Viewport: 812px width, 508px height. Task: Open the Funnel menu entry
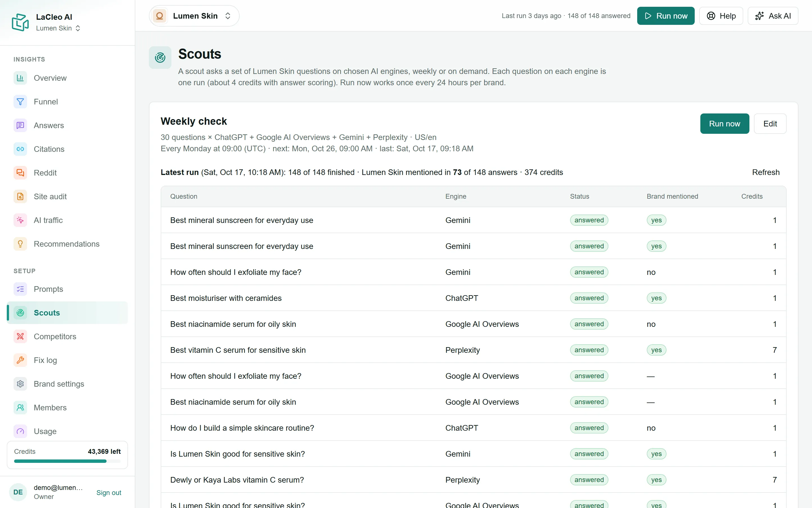[x=67, y=102]
